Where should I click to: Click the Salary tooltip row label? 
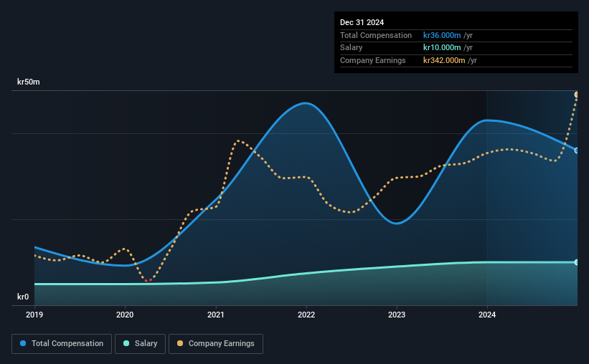[x=352, y=48]
